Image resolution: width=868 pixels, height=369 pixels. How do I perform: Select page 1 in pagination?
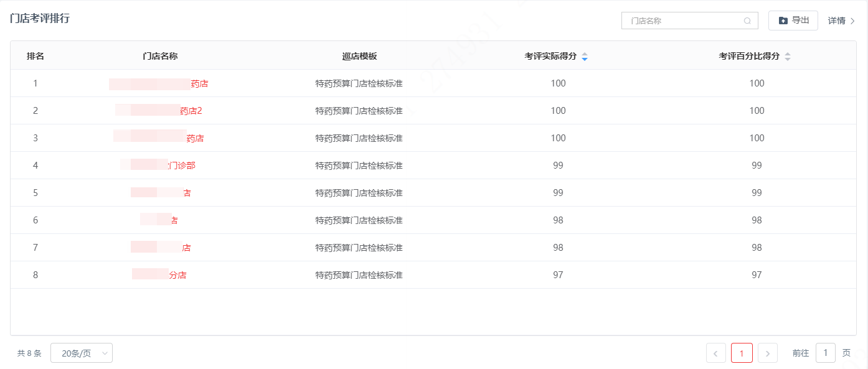741,353
